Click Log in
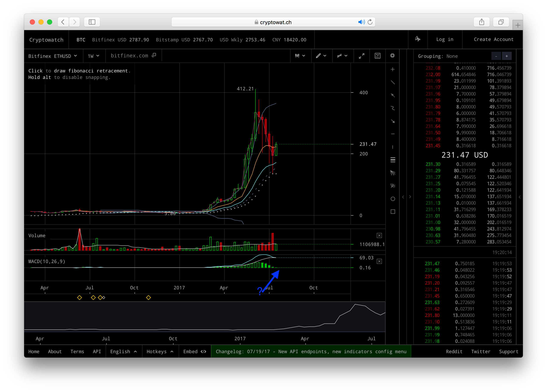 pos(445,39)
